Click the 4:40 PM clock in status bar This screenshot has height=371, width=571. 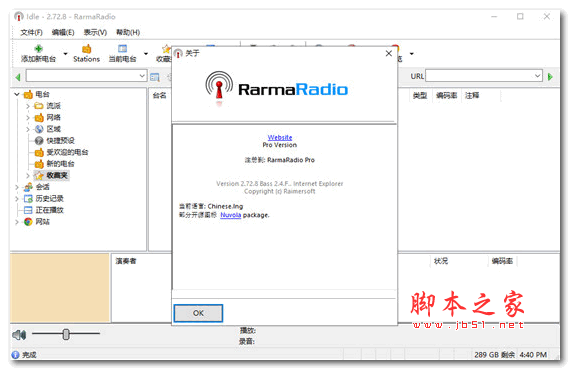533,355
